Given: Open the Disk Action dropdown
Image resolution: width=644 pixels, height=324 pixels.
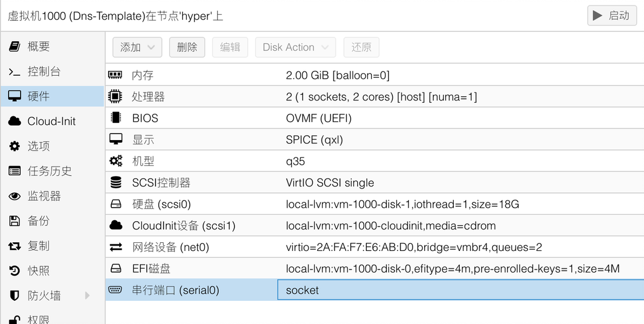Looking at the screenshot, I should pos(296,47).
